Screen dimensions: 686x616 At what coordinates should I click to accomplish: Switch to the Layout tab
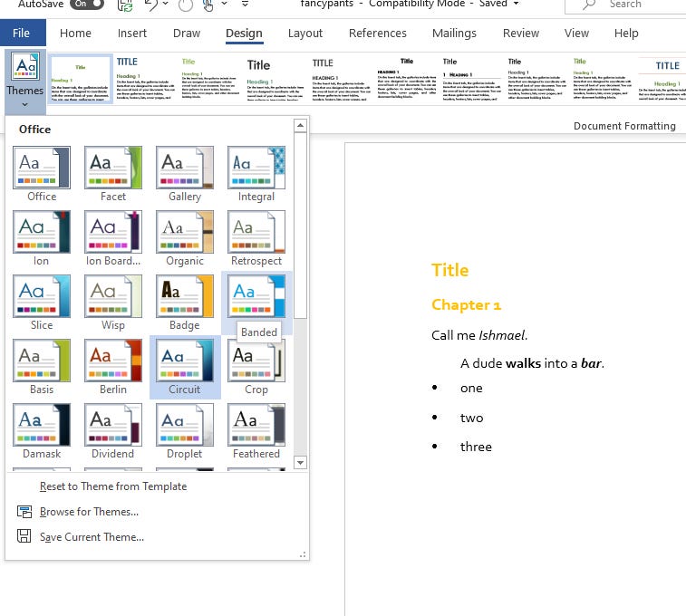click(x=304, y=34)
